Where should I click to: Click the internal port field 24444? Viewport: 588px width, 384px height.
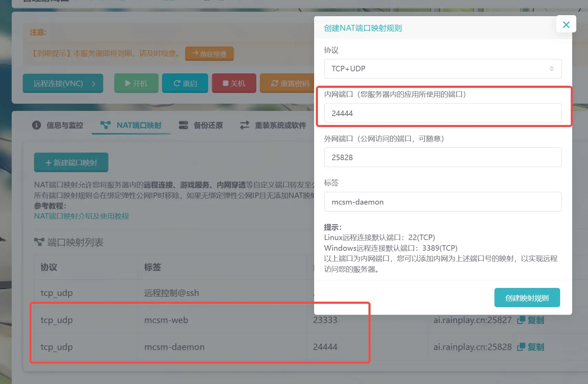442,113
